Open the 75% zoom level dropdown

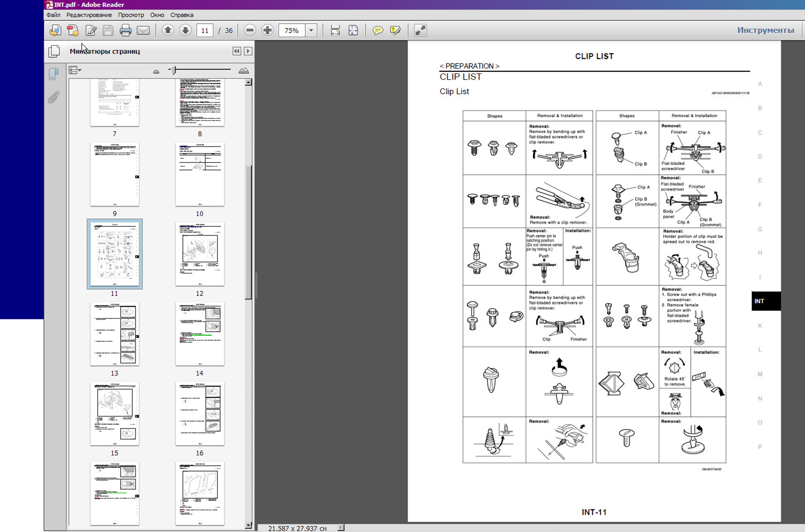[311, 31]
